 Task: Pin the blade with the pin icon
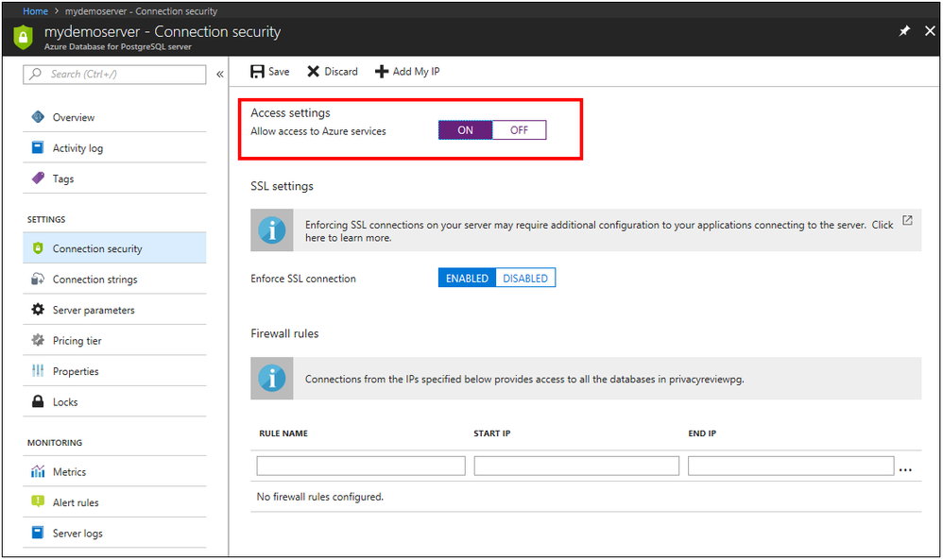point(904,30)
